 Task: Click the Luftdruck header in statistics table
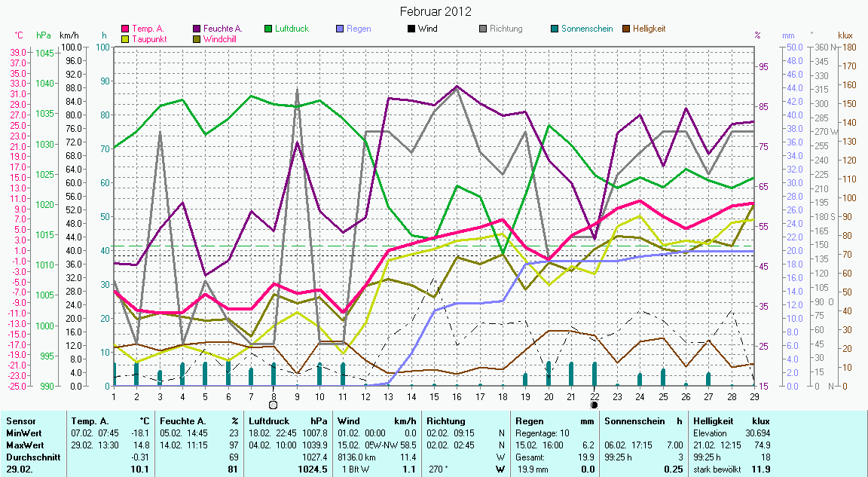pyautogui.click(x=270, y=421)
